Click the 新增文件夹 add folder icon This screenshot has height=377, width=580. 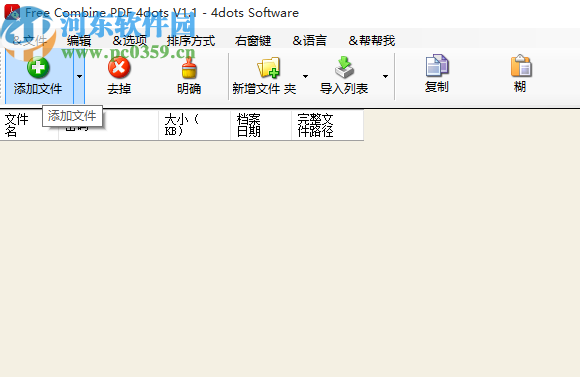(x=269, y=67)
